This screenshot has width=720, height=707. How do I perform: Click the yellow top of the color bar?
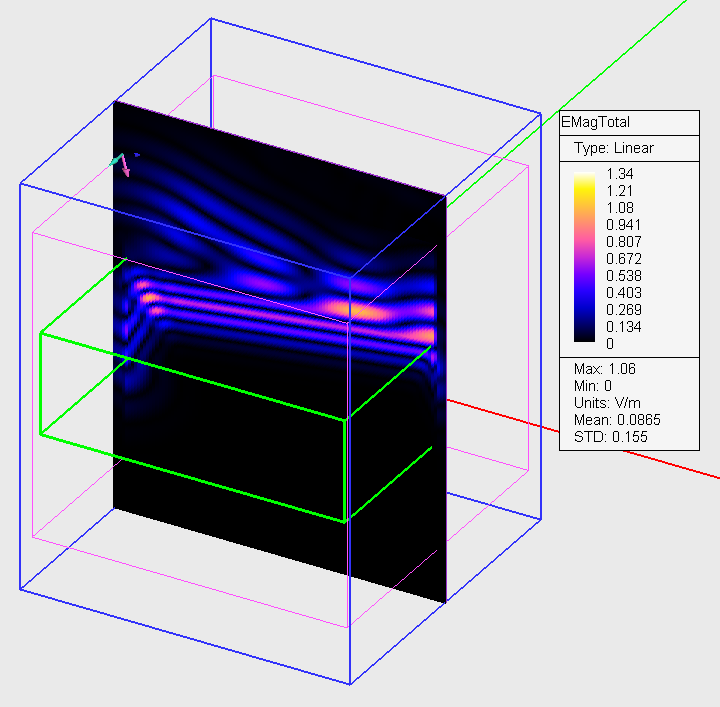584,180
